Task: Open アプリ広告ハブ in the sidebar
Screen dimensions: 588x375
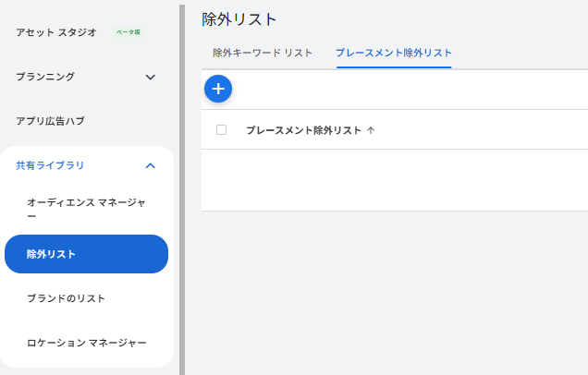Action: [50, 121]
